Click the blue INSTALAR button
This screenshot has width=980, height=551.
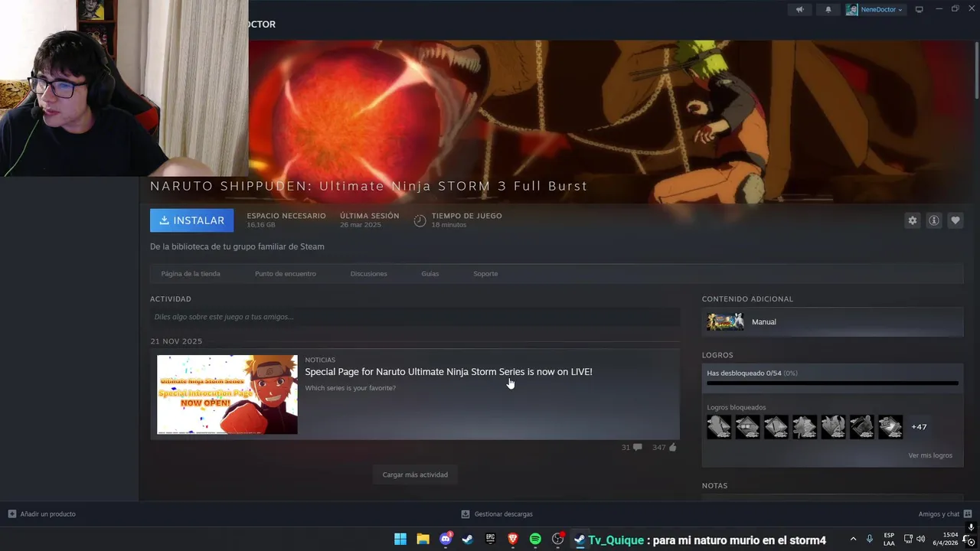[x=192, y=220]
